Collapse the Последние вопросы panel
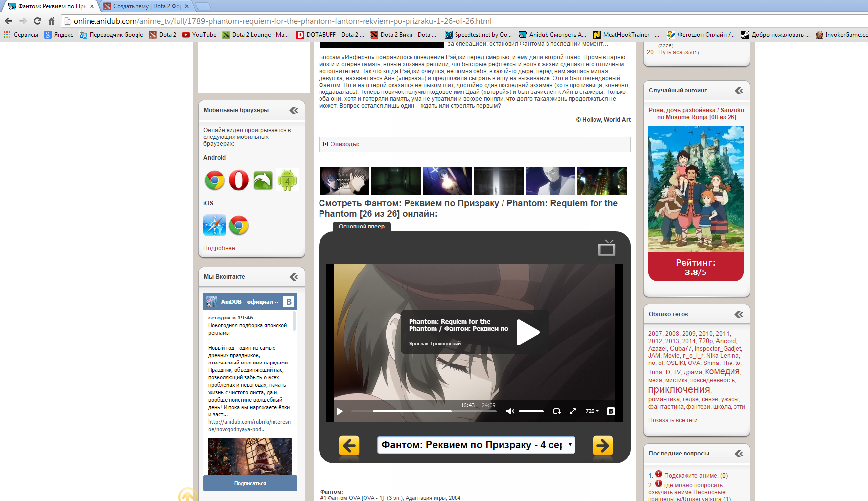This screenshot has width=868, height=501. (x=739, y=454)
